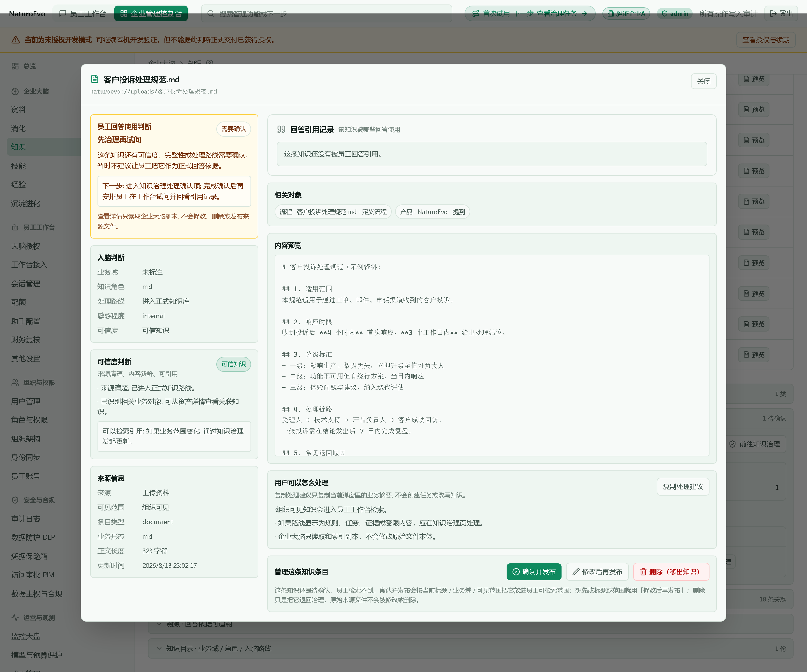Click the first 预览 button behind the dialog
This screenshot has height=672, width=807.
(753, 79)
